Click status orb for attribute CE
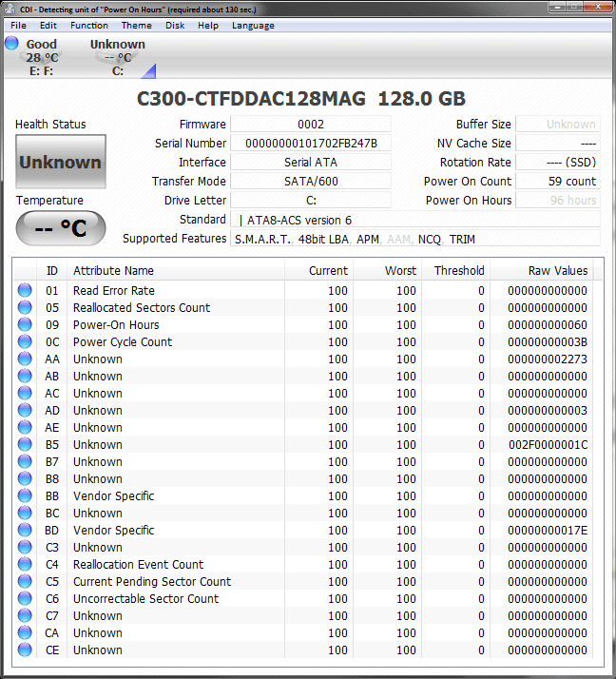This screenshot has width=616, height=679. coord(25,650)
